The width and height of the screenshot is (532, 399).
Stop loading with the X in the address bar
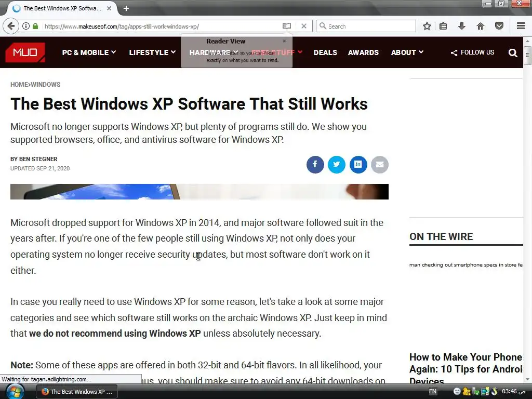pyautogui.click(x=304, y=26)
